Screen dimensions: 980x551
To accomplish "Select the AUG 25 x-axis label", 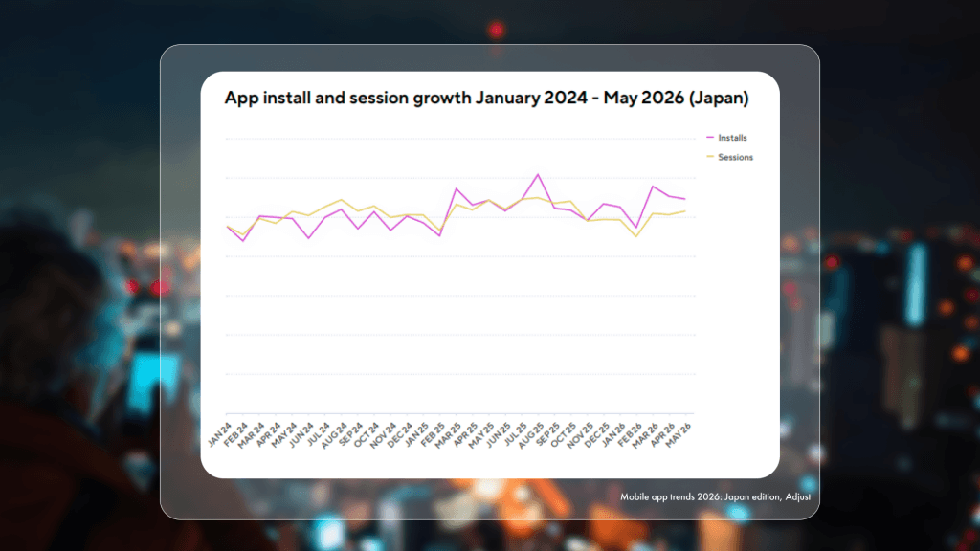I will (x=530, y=435).
